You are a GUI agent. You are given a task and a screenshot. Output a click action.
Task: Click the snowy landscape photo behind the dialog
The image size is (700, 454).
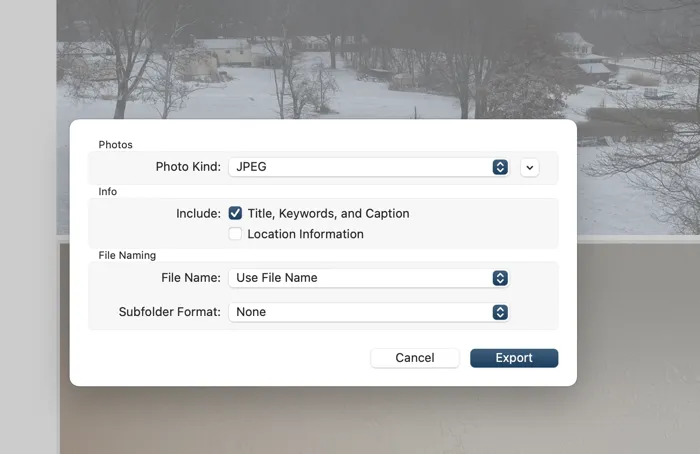[x=350, y=60]
